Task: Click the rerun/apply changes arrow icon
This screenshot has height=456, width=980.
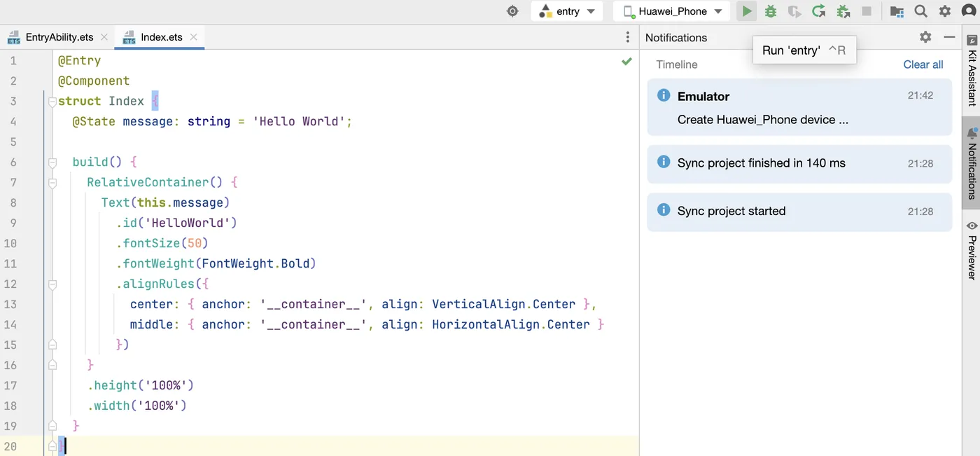Action: 818,11
